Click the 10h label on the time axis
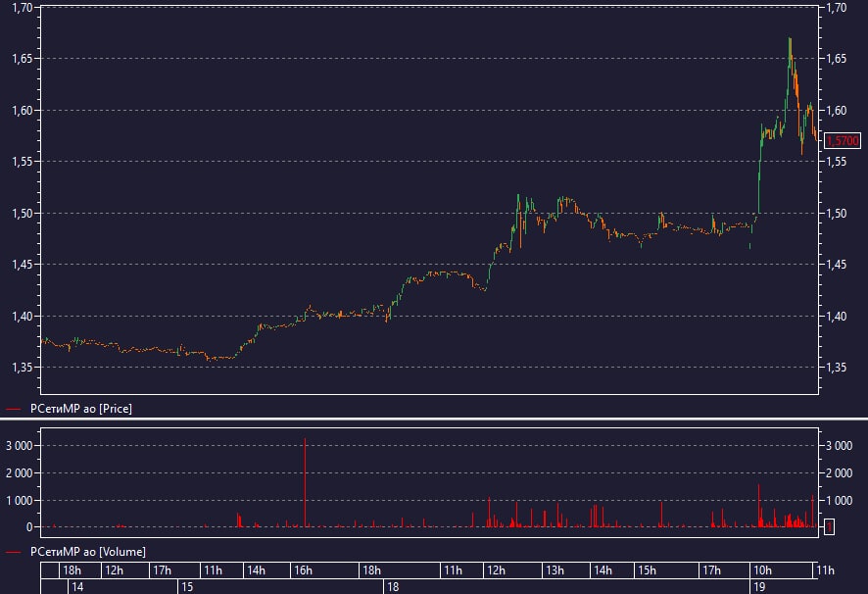 click(x=762, y=570)
